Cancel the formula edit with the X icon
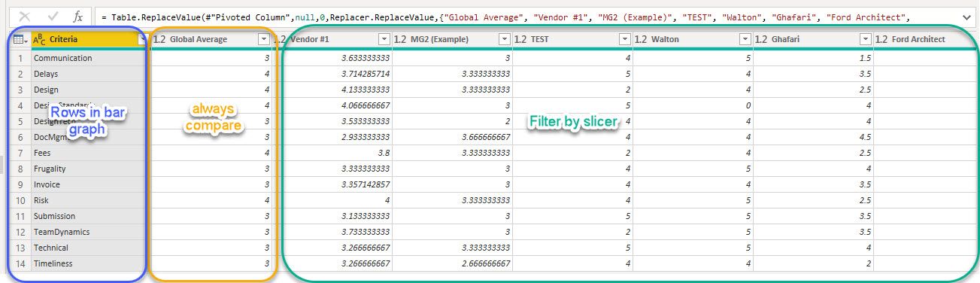Screen dimensions: 980x283 pos(25,16)
